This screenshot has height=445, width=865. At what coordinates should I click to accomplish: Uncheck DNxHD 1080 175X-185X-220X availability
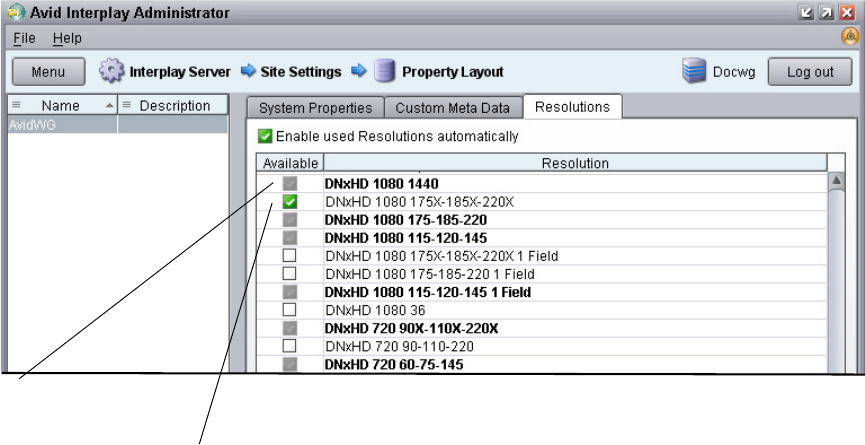[x=290, y=202]
